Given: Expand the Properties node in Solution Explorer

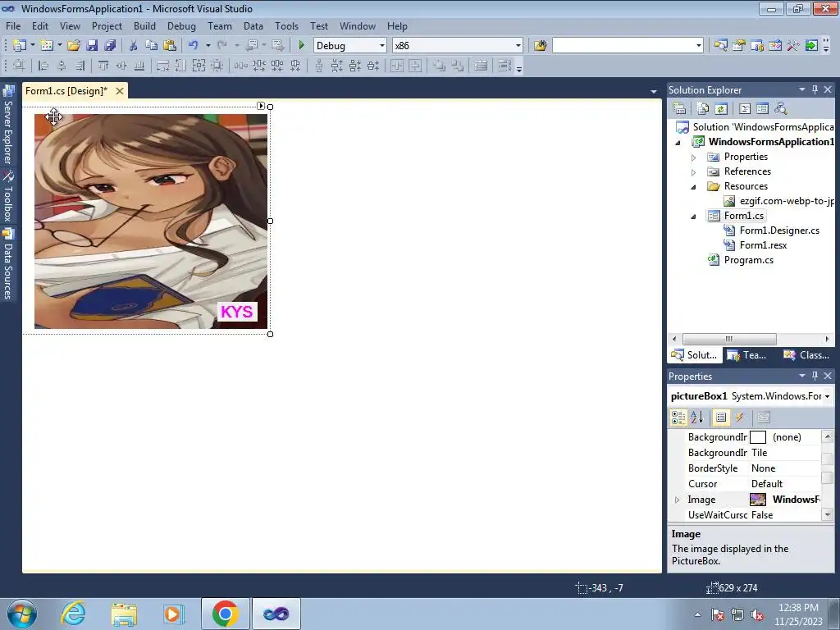Looking at the screenshot, I should [x=694, y=157].
